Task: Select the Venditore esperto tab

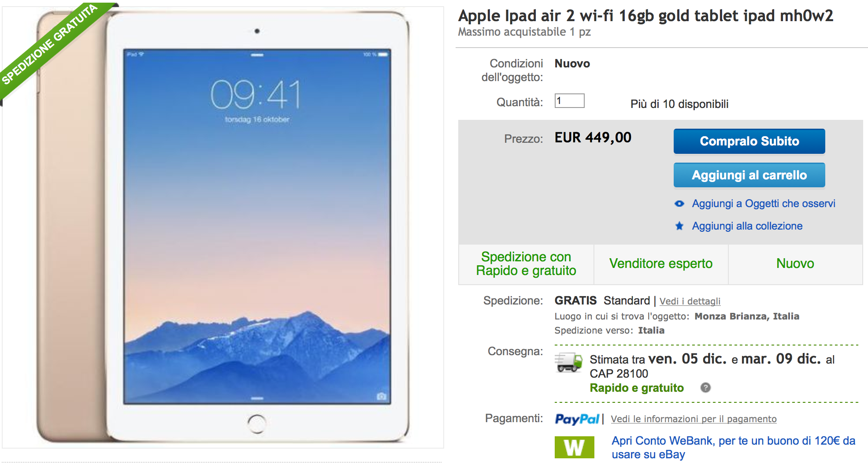Action: tap(661, 264)
